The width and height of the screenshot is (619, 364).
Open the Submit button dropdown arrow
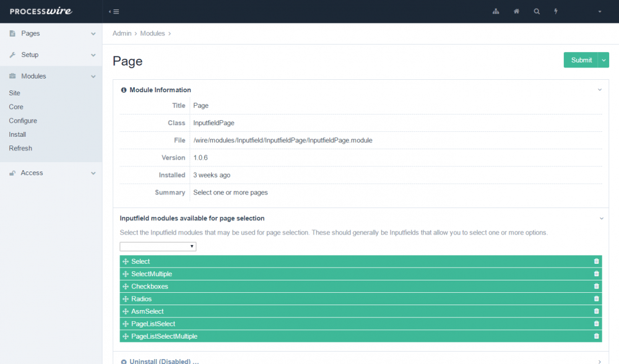click(604, 60)
